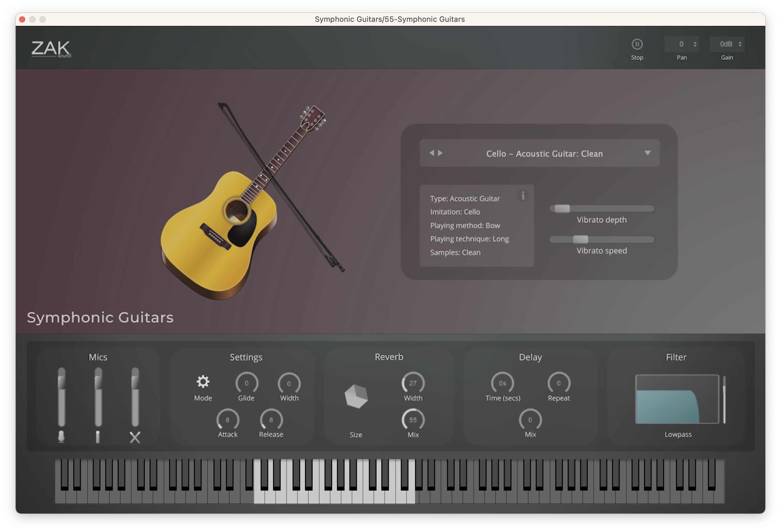
Task: Click the Attack knob in Settings
Action: pos(228,420)
